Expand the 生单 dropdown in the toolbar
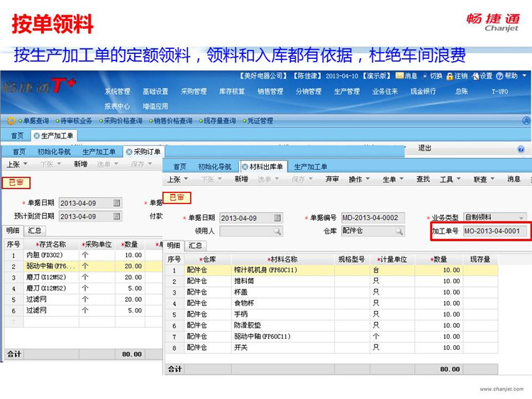532x399 pixels. click(x=406, y=180)
